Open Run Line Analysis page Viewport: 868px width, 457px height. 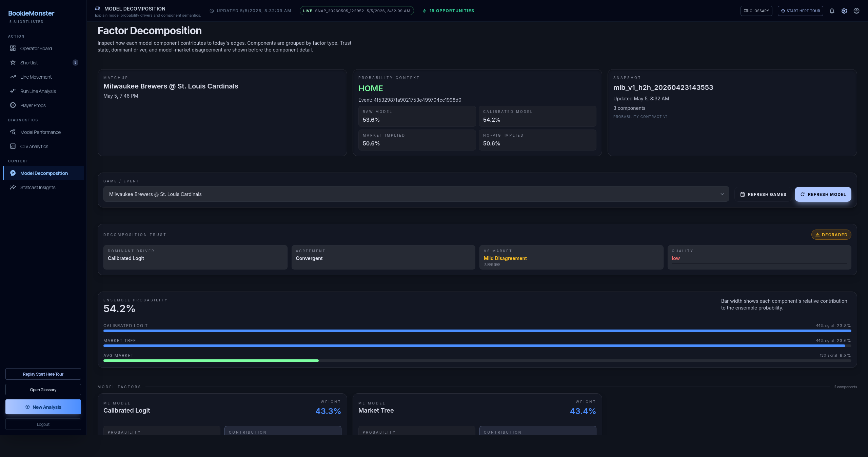coord(43,91)
